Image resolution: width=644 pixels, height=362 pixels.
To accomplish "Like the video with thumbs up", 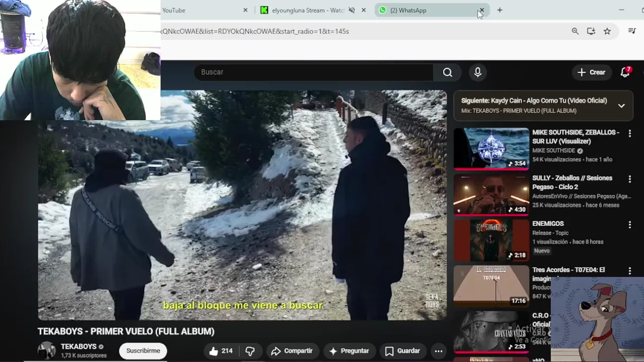I will click(221, 351).
